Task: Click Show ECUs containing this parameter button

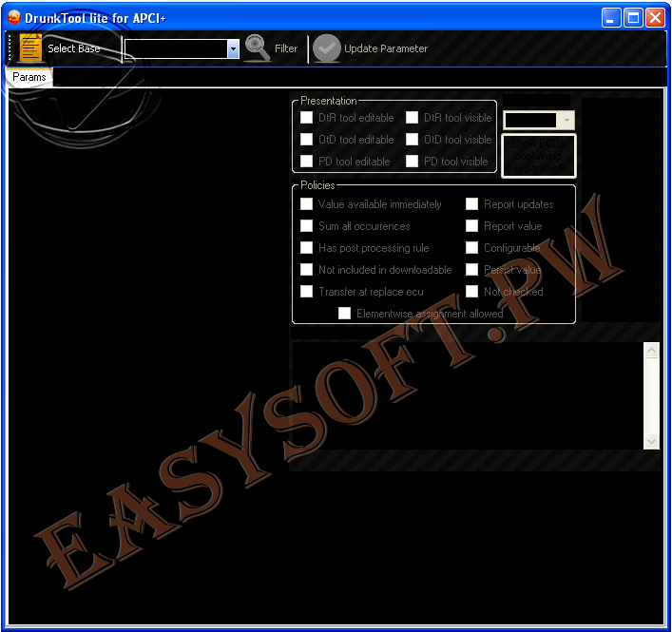Action: click(x=538, y=156)
